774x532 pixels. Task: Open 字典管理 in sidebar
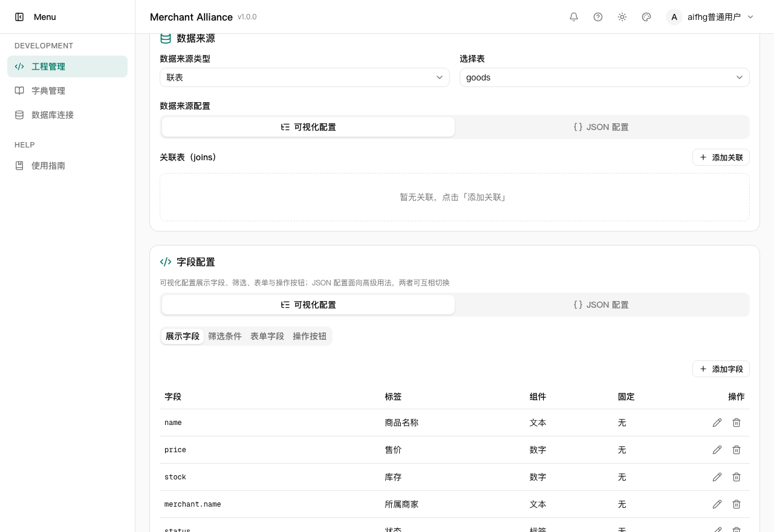pyautogui.click(x=67, y=91)
